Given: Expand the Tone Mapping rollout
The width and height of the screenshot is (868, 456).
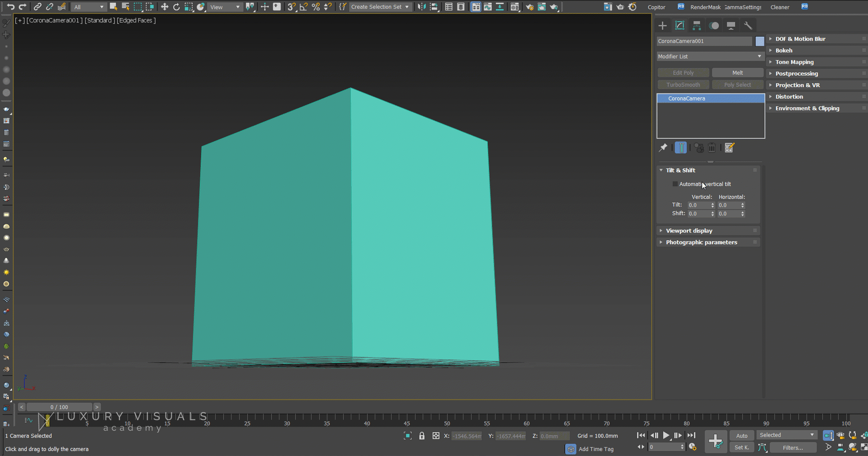Looking at the screenshot, I should (817, 62).
